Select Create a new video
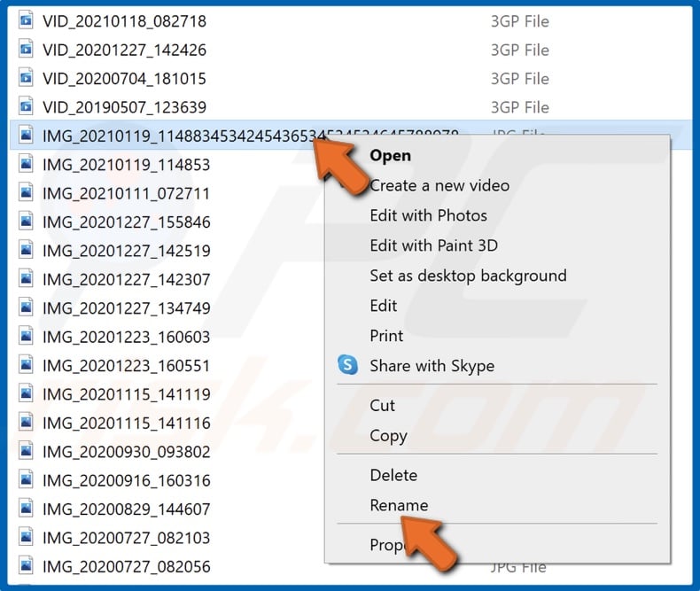Viewport: 700px width, 591px height. coord(439,185)
